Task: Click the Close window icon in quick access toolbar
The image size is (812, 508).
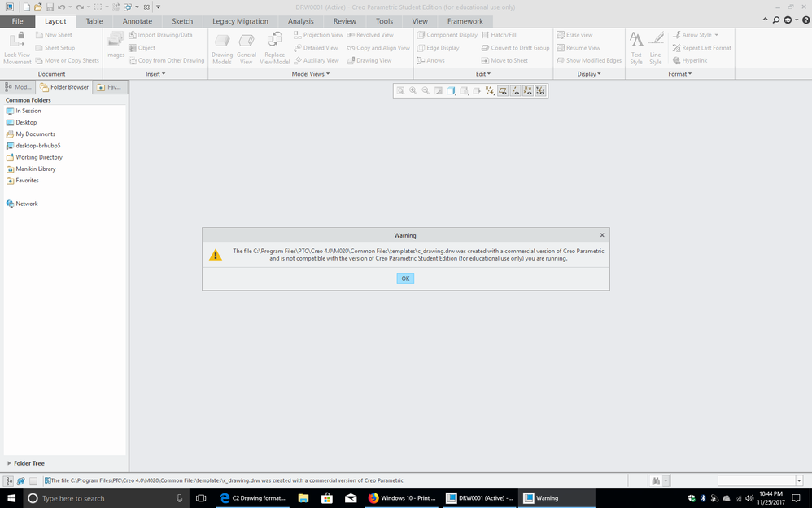Action: tap(146, 7)
